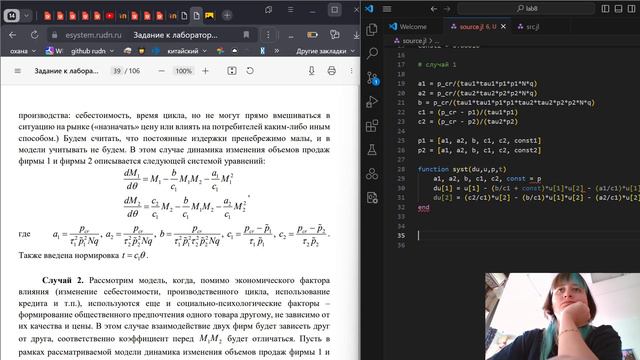The width and height of the screenshot is (640, 360).
Task: Open the Extensions view
Action: pos(372,126)
